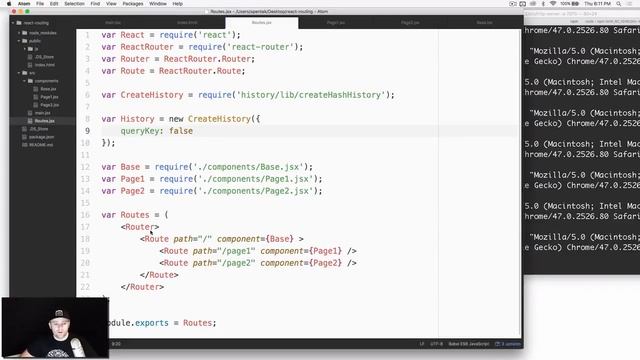Open the View menu

click(x=111, y=4)
